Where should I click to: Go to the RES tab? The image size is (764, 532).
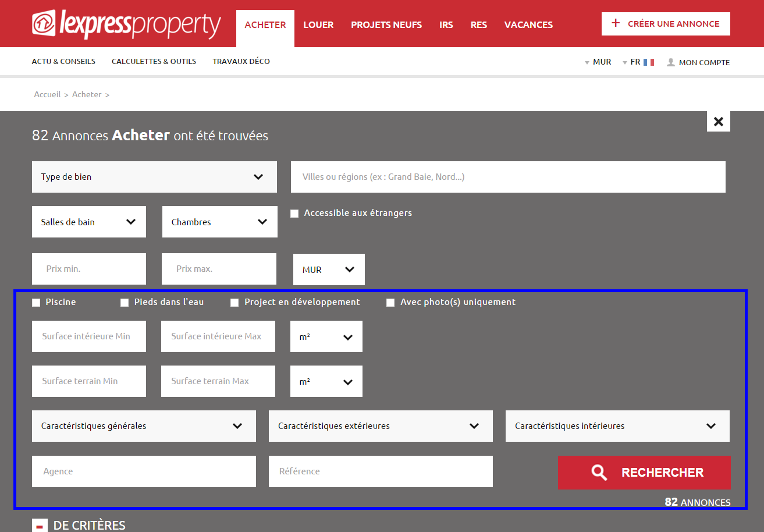pyautogui.click(x=479, y=25)
